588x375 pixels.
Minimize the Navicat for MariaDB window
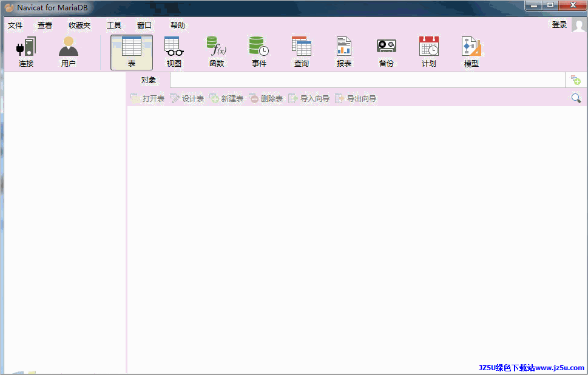click(535, 5)
